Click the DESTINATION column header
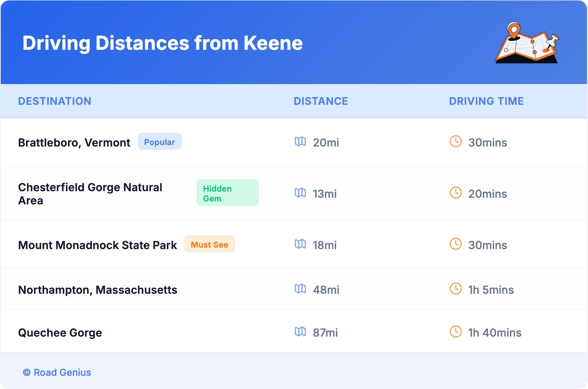 point(55,101)
